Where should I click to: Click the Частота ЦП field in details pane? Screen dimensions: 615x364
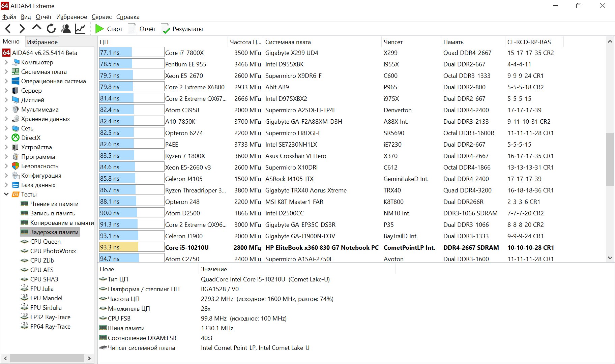click(123, 299)
